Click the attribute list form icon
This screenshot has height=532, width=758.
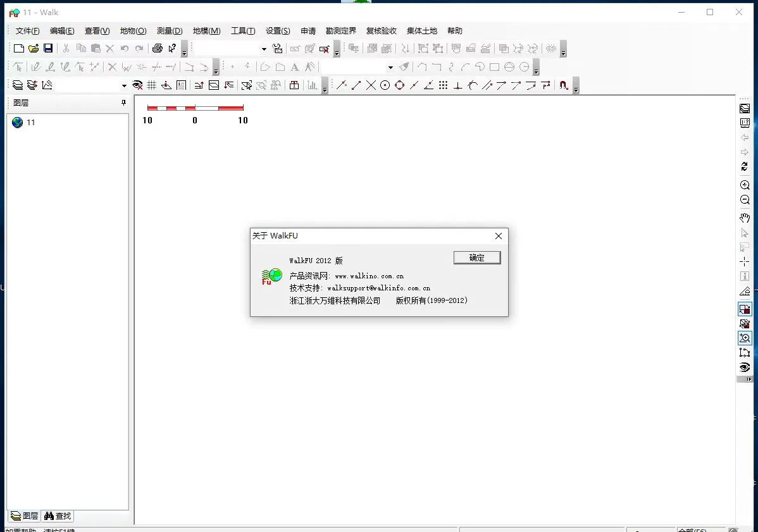coord(182,85)
